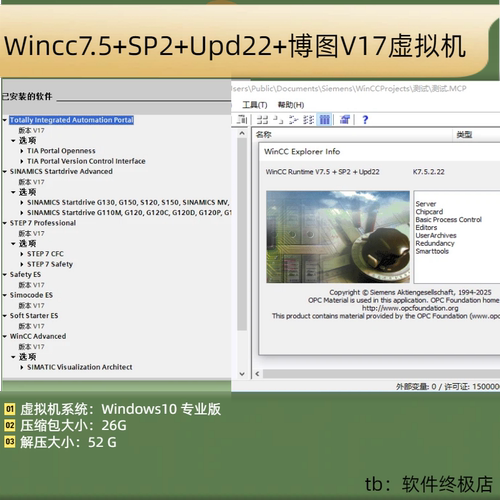This screenshot has width=500, height=500.
Task: Collapse the Soft Starter ES node
Action: [x=5, y=316]
